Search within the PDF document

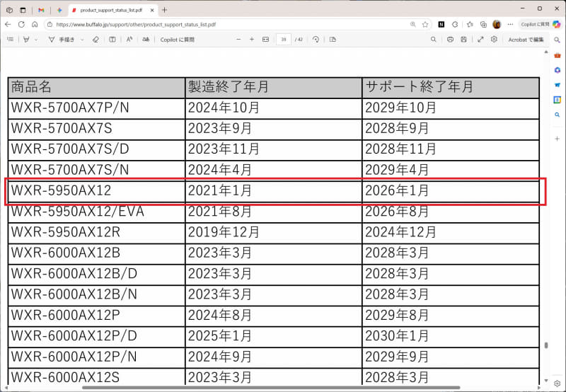[434, 40]
